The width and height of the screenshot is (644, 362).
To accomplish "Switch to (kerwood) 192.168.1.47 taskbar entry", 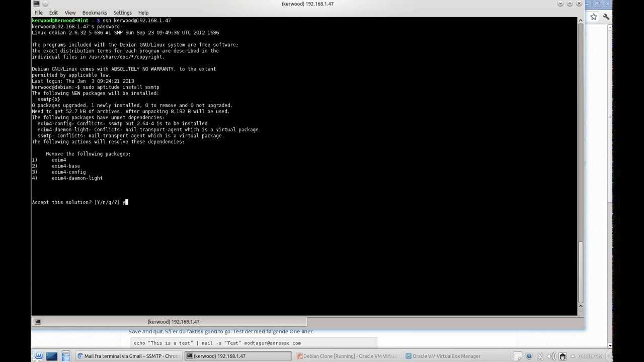I will [238, 356].
